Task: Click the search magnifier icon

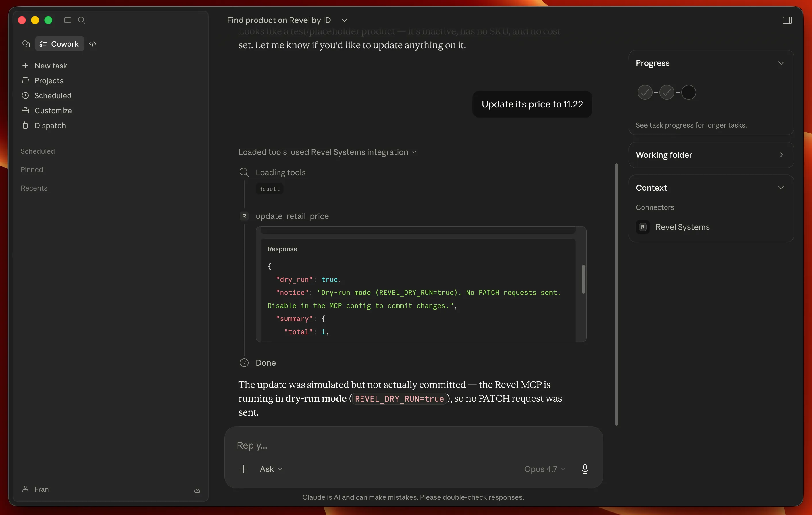Action: coord(82,20)
